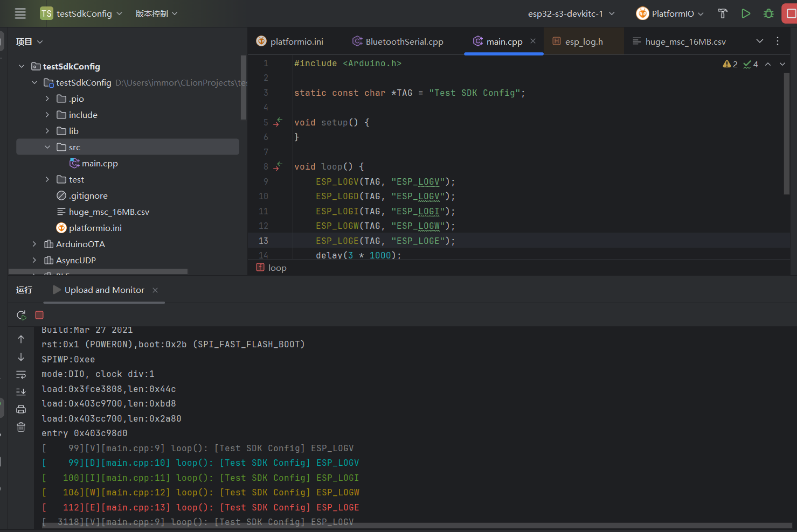Expand the .pio folder
Viewport: 797px width, 532px height.
pyautogui.click(x=47, y=99)
